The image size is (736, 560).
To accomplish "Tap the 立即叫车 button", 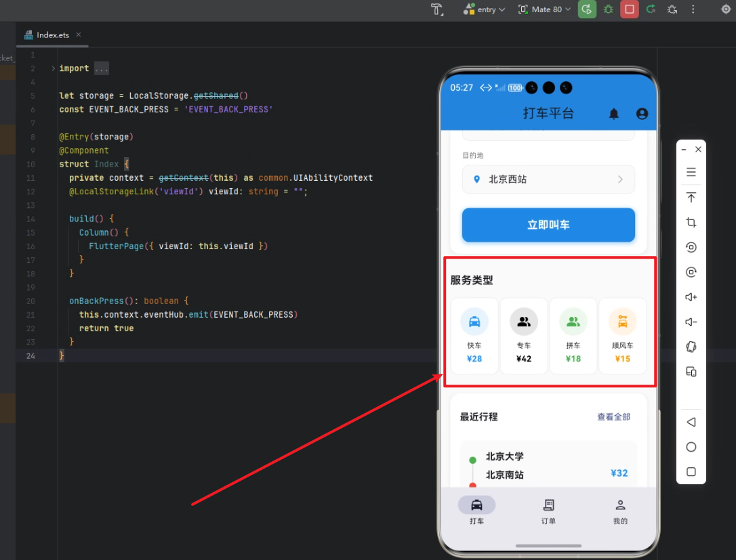I will tap(548, 225).
